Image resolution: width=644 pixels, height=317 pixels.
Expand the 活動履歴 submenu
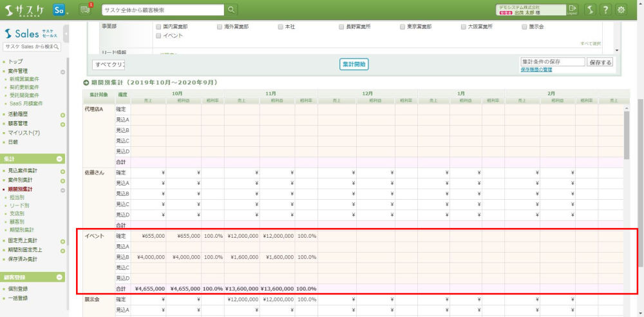click(x=63, y=115)
